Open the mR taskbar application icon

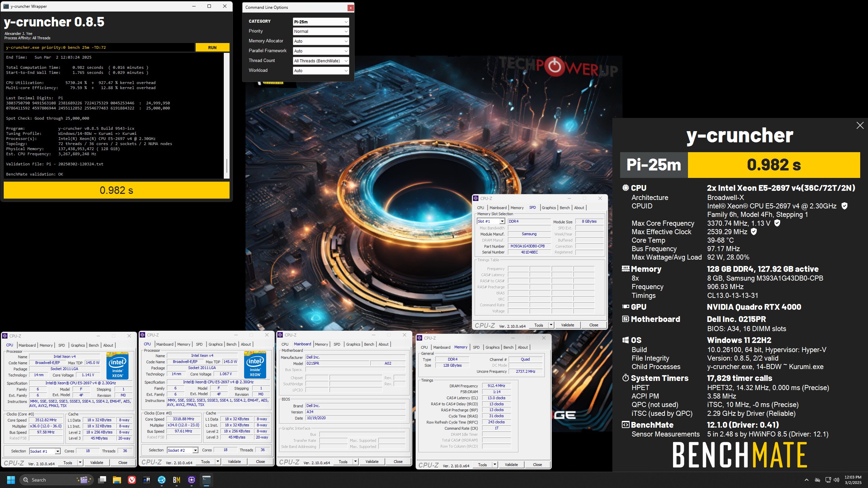(x=147, y=480)
